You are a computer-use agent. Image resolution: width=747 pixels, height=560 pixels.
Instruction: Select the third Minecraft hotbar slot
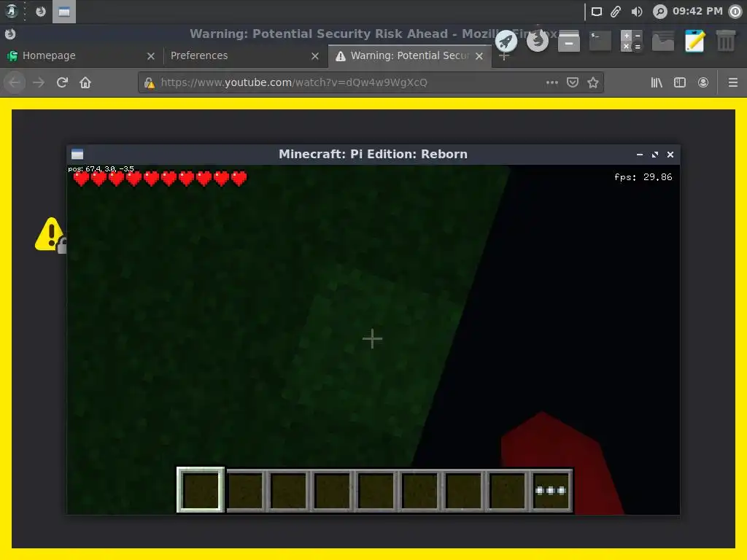point(288,491)
